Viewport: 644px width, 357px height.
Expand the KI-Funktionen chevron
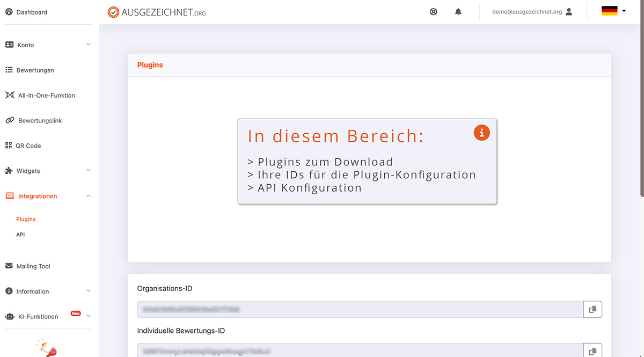click(89, 316)
